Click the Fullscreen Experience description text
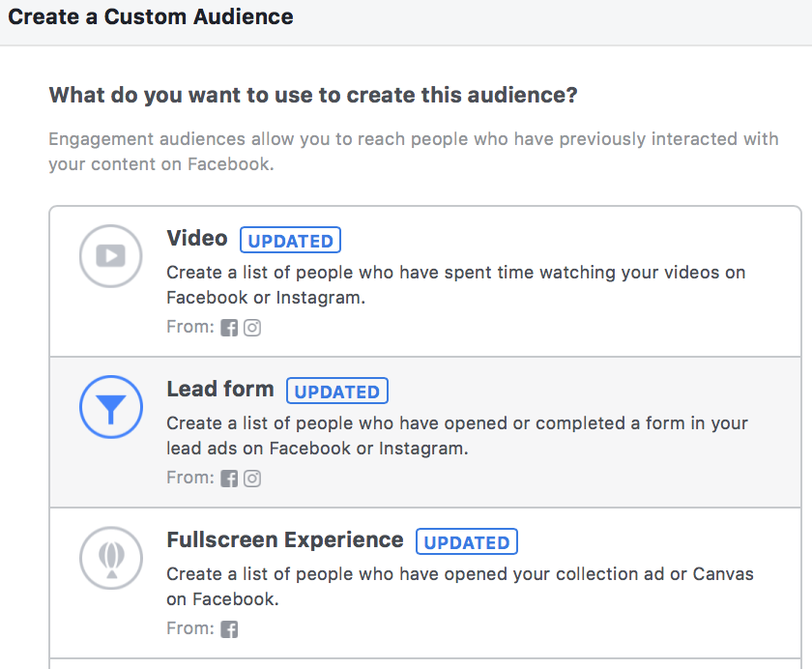 coord(460,586)
